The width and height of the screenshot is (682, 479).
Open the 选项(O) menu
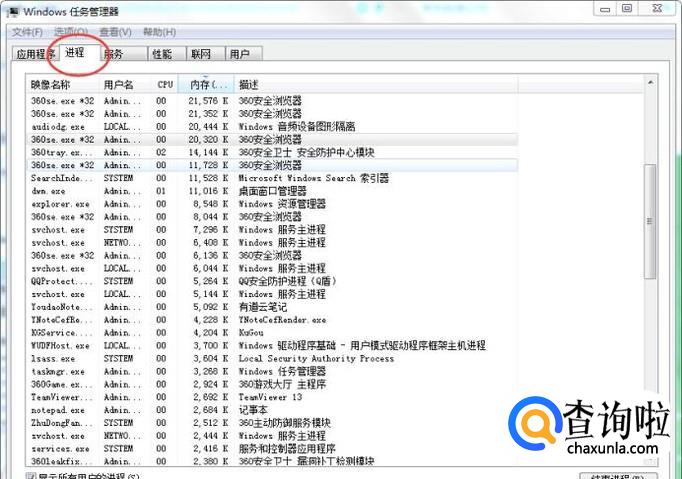click(70, 32)
